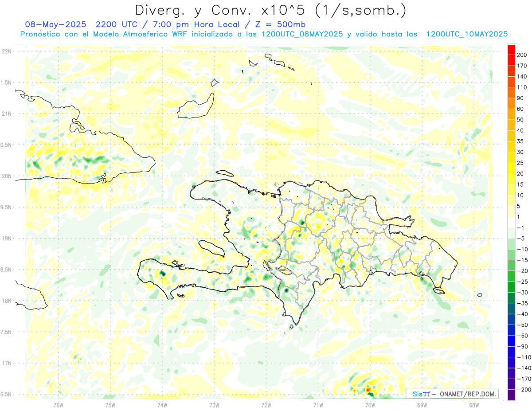Click the "22N" latitude label
Image resolution: width=532 pixels, height=411 pixels.
pyautogui.click(x=6, y=51)
